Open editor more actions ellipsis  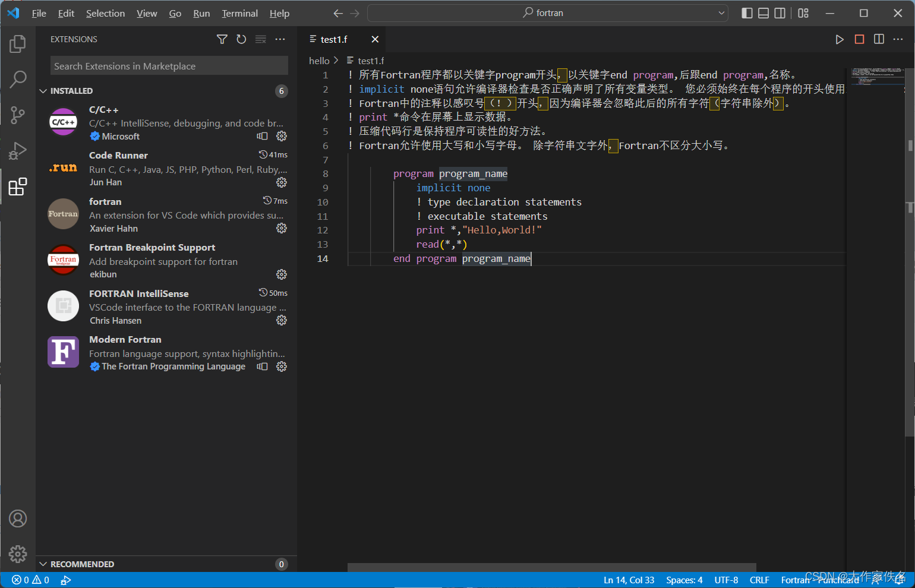[898, 39]
